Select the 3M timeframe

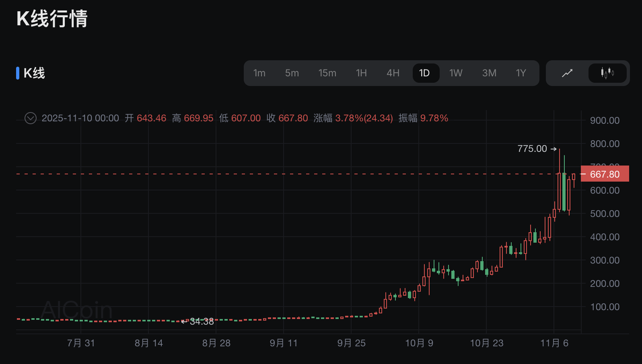pyautogui.click(x=489, y=73)
